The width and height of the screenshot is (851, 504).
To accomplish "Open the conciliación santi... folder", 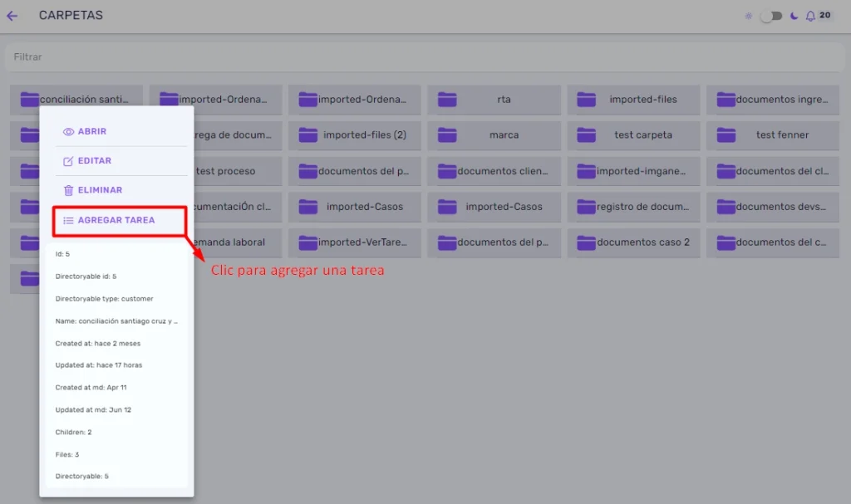I will (x=76, y=100).
